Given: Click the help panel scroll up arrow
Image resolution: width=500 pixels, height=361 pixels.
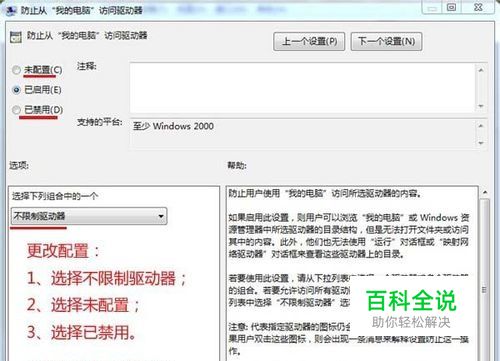Looking at the screenshot, I should (485, 192).
